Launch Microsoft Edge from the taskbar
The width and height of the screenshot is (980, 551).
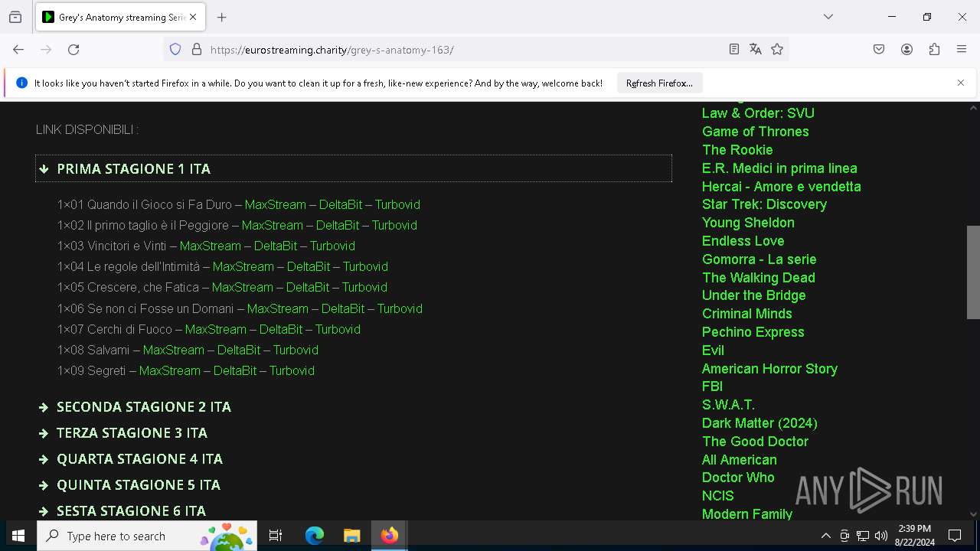click(x=315, y=536)
